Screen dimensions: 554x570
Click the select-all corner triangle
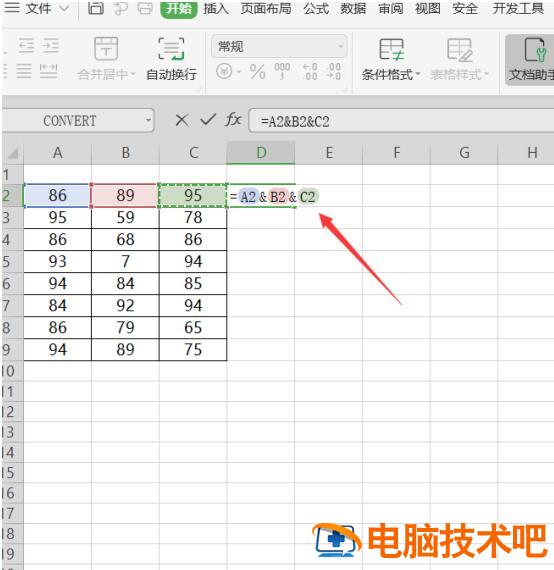point(13,153)
